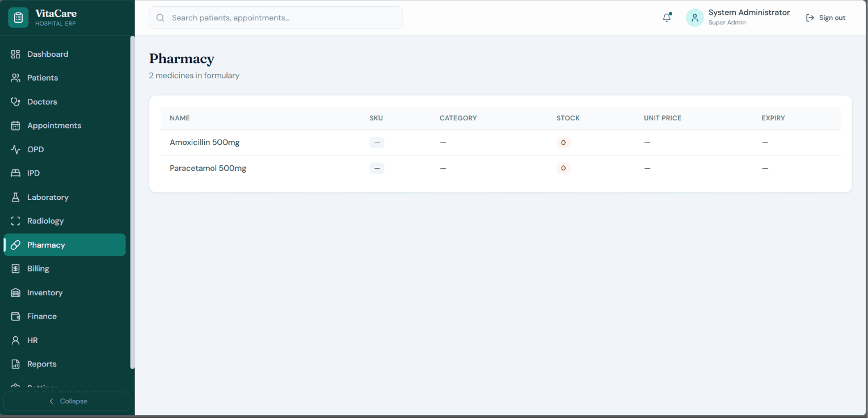Click stock value for Paracetamol 500mg
The width and height of the screenshot is (868, 418).
(x=563, y=168)
